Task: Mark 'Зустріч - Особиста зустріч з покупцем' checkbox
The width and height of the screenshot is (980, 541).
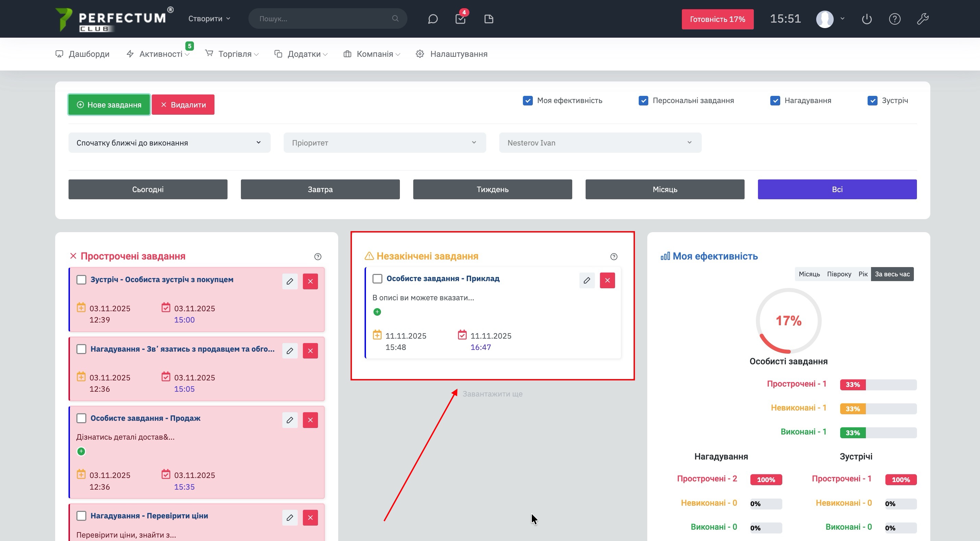Action: (x=82, y=280)
